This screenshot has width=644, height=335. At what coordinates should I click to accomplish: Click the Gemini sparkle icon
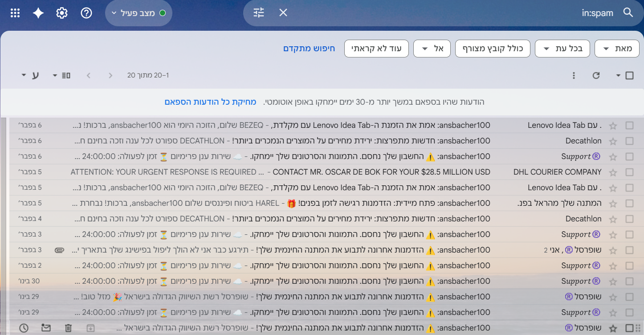click(x=38, y=13)
